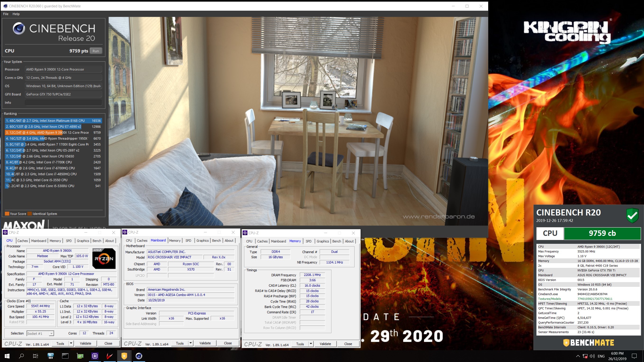The image size is (644, 362).
Task: Click Close button in Mainboard CPU-Z window
Action: [228, 343]
